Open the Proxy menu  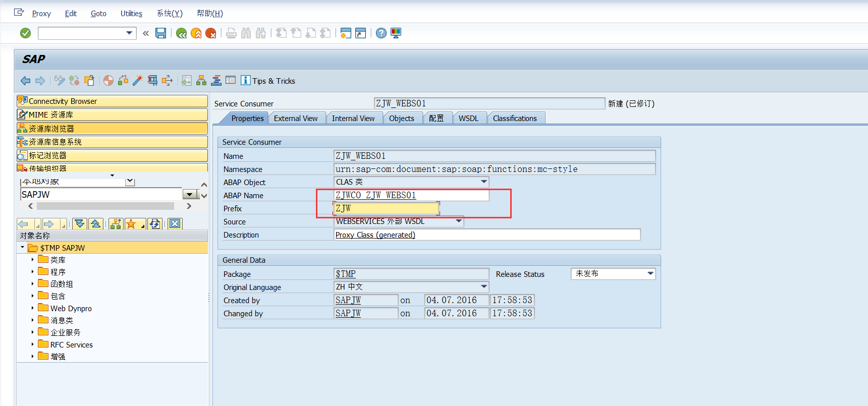coord(41,14)
